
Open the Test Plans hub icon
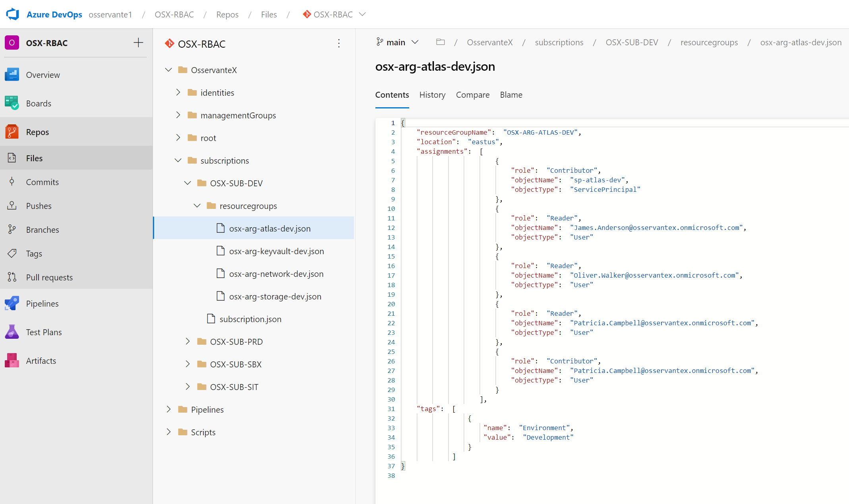[12, 332]
